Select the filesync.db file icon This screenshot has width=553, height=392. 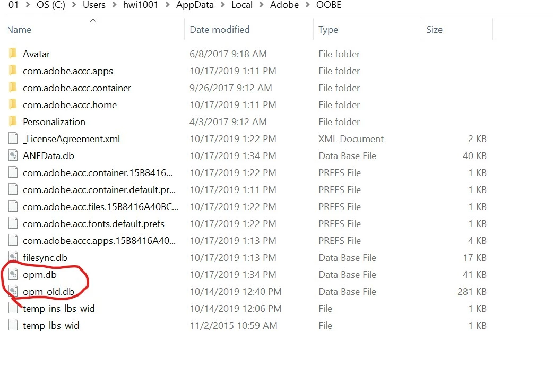(x=13, y=257)
